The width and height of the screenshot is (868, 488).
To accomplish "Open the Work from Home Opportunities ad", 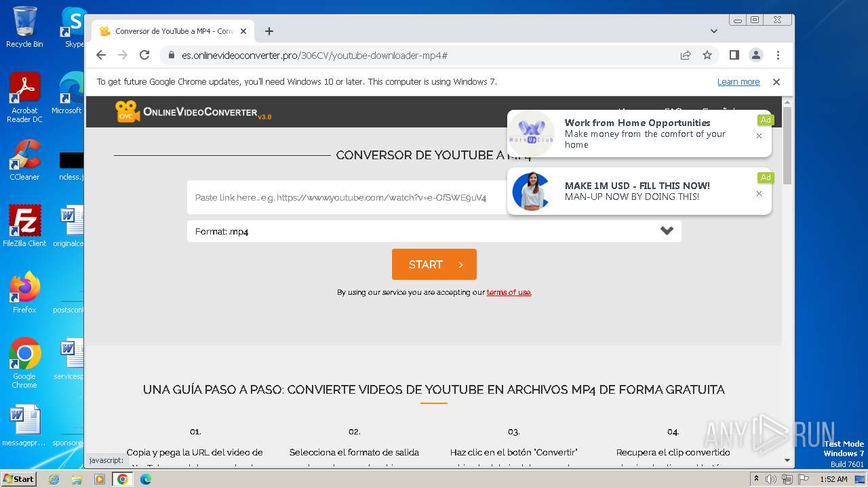I will (x=639, y=134).
